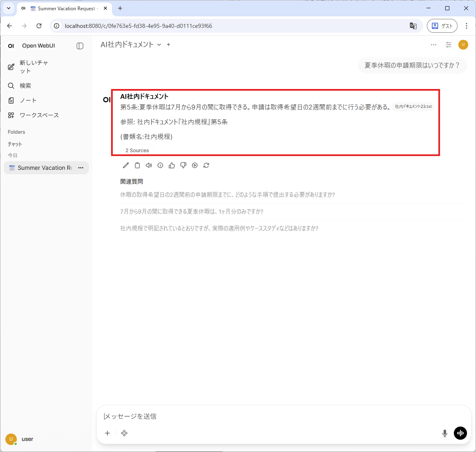This screenshot has height=452, width=476.
Task: Toggle the sidebar collapse button
Action: point(80,46)
